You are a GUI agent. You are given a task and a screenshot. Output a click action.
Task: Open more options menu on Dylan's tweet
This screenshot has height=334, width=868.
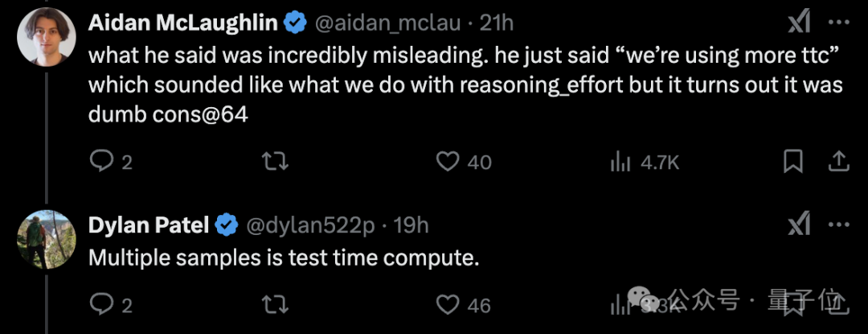click(838, 225)
